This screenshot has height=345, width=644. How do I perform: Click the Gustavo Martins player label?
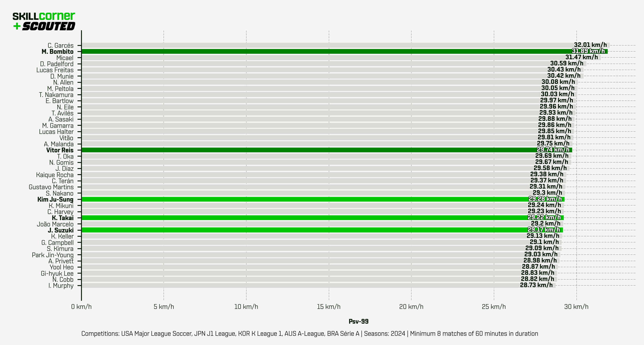pyautogui.click(x=51, y=187)
